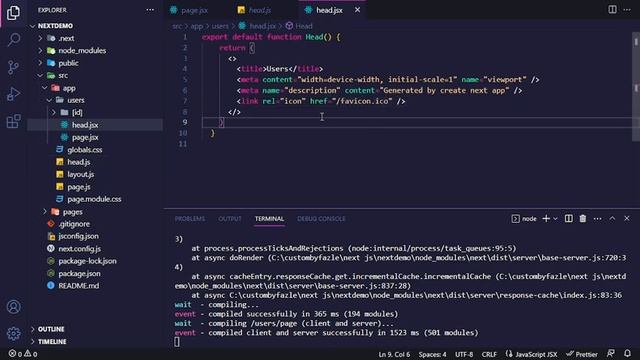640x360 pixels.
Task: Open the Explorer view in activity bar
Action: click(x=13, y=13)
